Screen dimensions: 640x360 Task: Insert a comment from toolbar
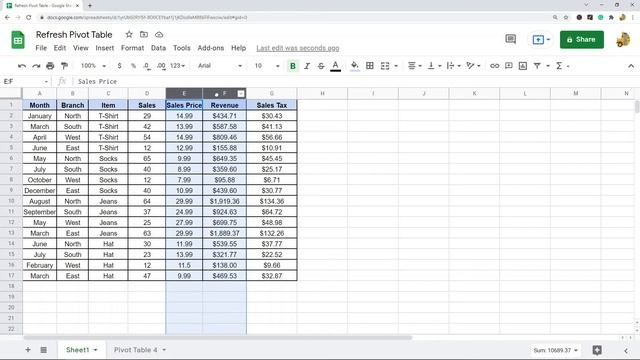pyautogui.click(x=509, y=66)
